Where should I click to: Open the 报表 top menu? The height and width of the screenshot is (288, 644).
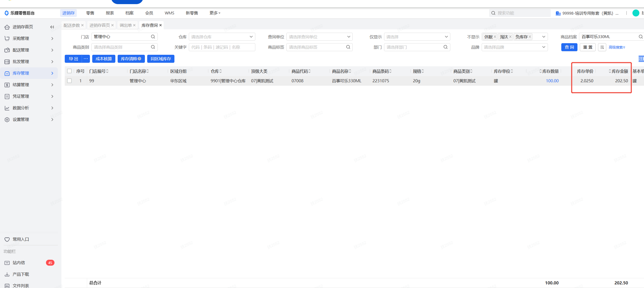tap(110, 13)
